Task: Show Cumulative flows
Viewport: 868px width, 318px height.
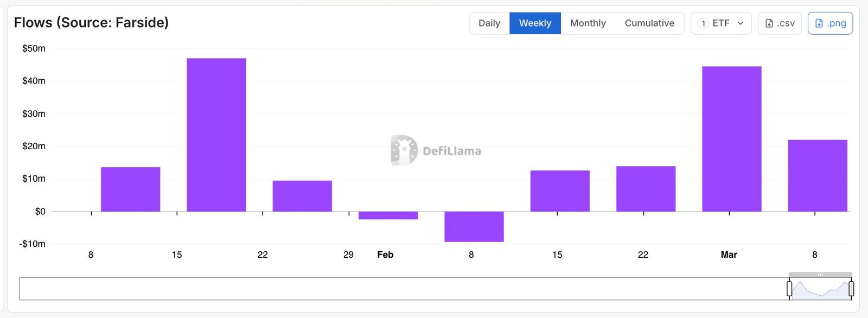Action: 649,23
